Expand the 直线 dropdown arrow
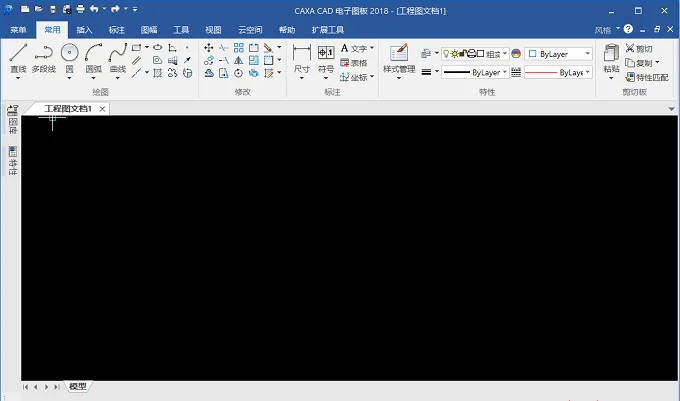680x401 pixels. coord(18,78)
